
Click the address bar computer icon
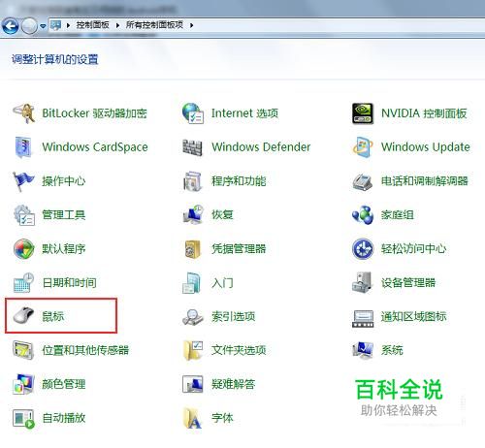tap(56, 25)
